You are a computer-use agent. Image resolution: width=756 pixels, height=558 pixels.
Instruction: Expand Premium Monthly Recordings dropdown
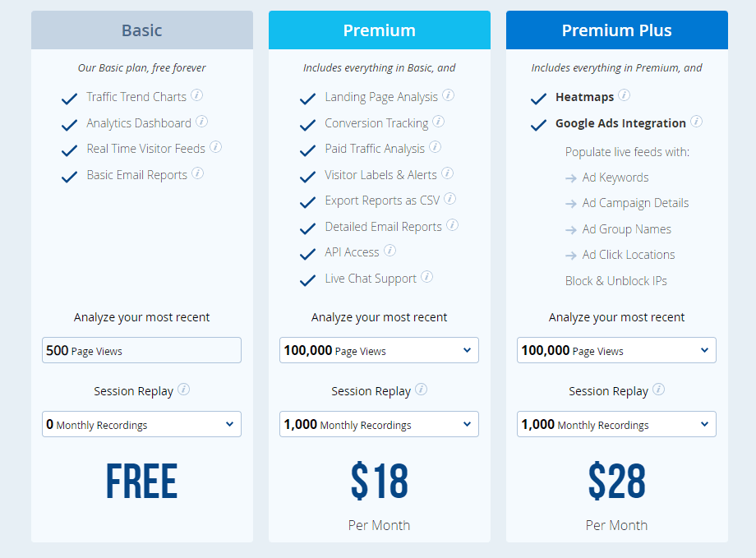coord(379,424)
